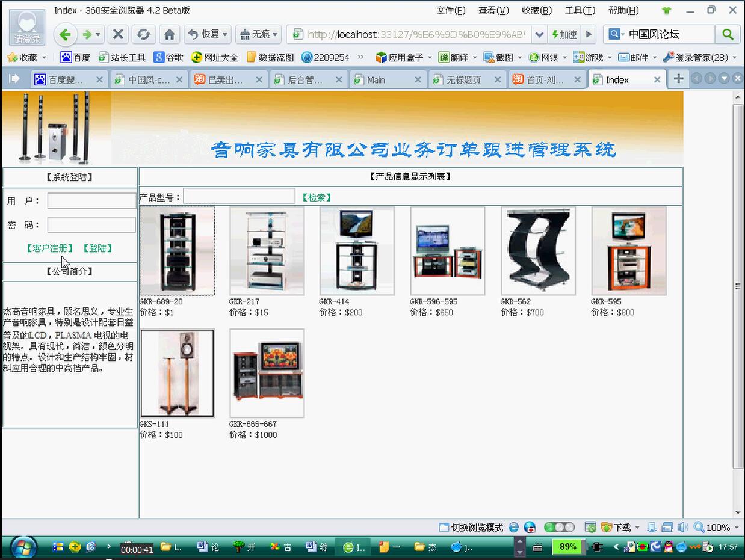This screenshot has height=560, width=745.
Task: Click the status bar speaker icon
Action: (682, 528)
